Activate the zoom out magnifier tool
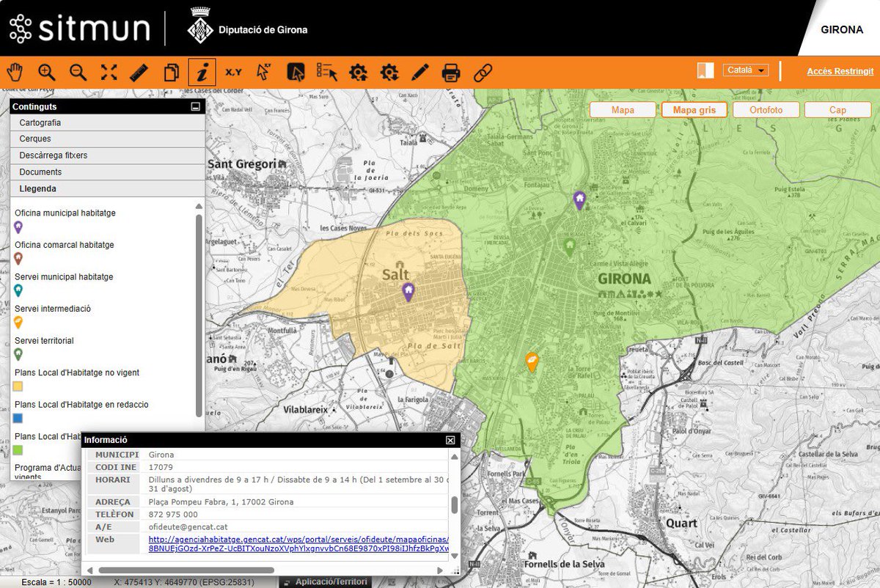The height and width of the screenshot is (588, 880). click(x=78, y=72)
